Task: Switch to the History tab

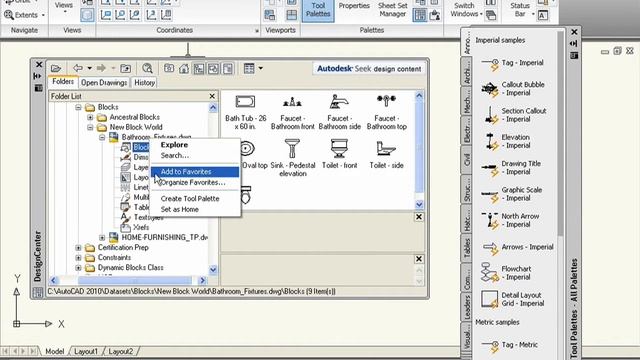Action: [x=144, y=82]
